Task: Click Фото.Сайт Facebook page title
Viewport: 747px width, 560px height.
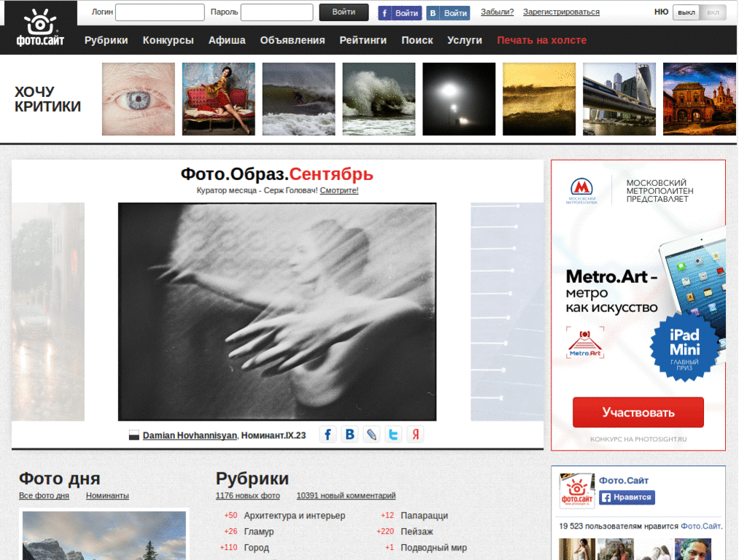Action: click(624, 481)
